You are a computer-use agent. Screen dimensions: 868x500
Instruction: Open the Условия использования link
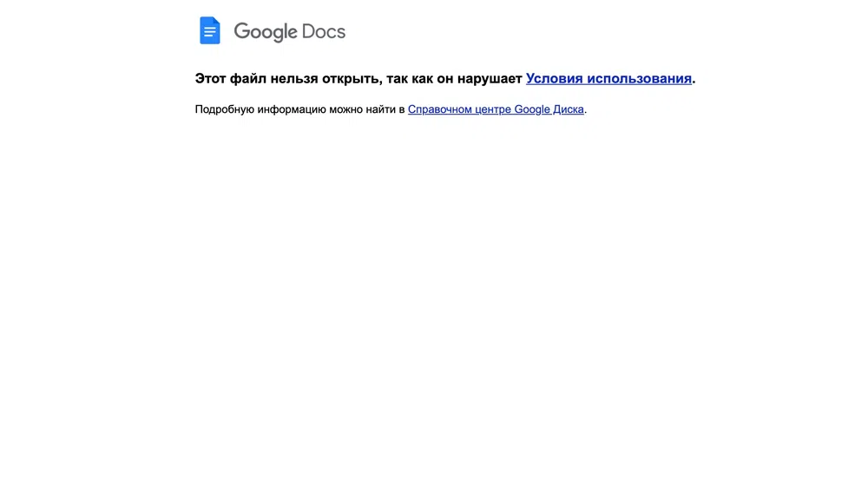pos(608,79)
